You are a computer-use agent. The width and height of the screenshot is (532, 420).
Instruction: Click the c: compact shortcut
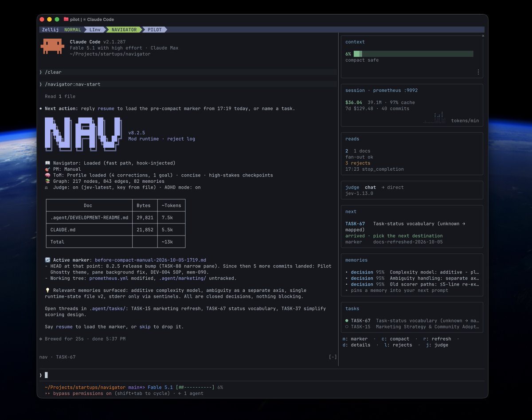[x=395, y=339]
